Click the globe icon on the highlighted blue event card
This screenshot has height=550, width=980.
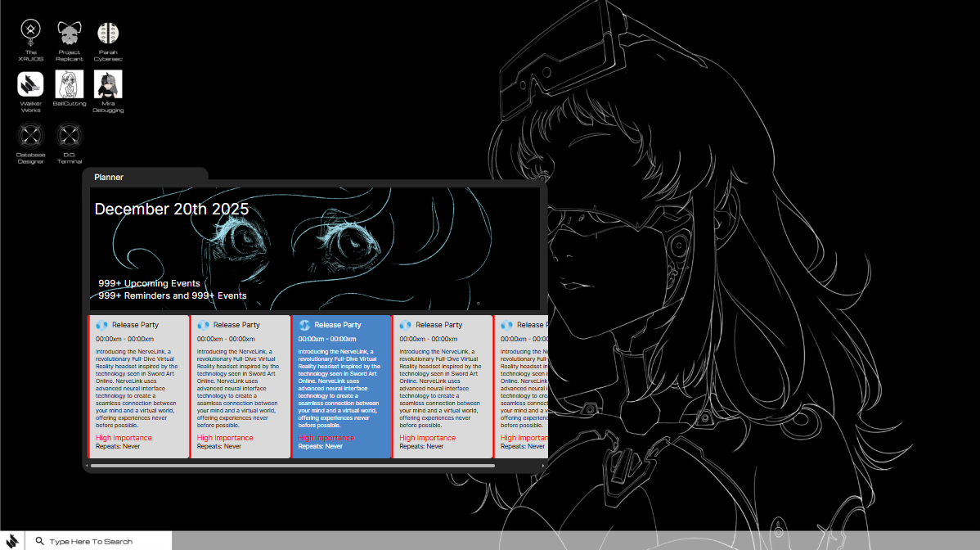304,325
